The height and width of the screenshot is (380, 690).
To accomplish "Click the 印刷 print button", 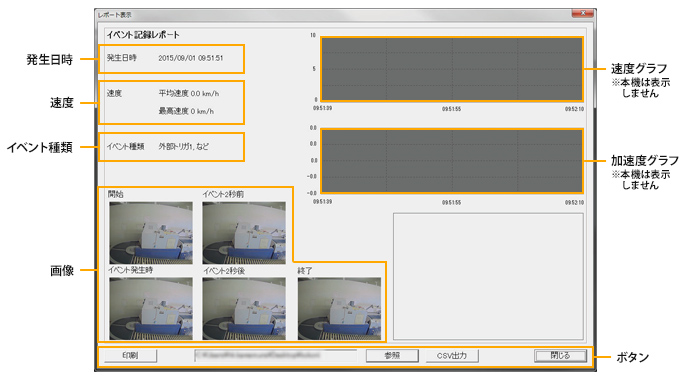I will pos(131,355).
